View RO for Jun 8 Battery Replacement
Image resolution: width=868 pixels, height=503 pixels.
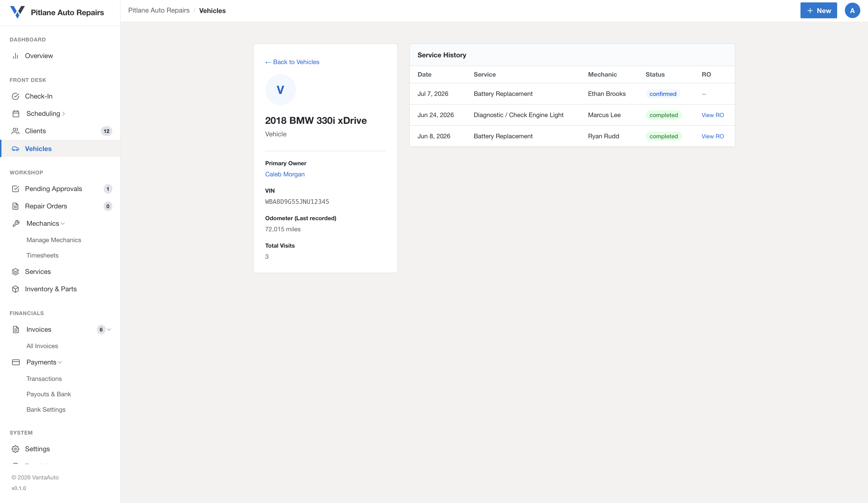click(712, 136)
